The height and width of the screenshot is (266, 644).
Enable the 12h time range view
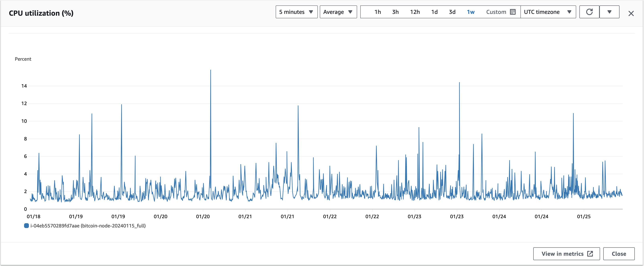(x=415, y=12)
